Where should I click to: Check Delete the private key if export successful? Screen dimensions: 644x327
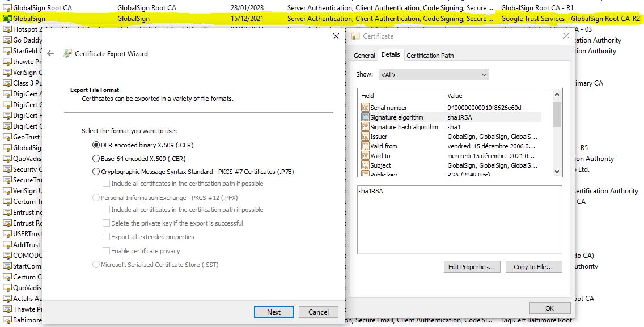107,223
